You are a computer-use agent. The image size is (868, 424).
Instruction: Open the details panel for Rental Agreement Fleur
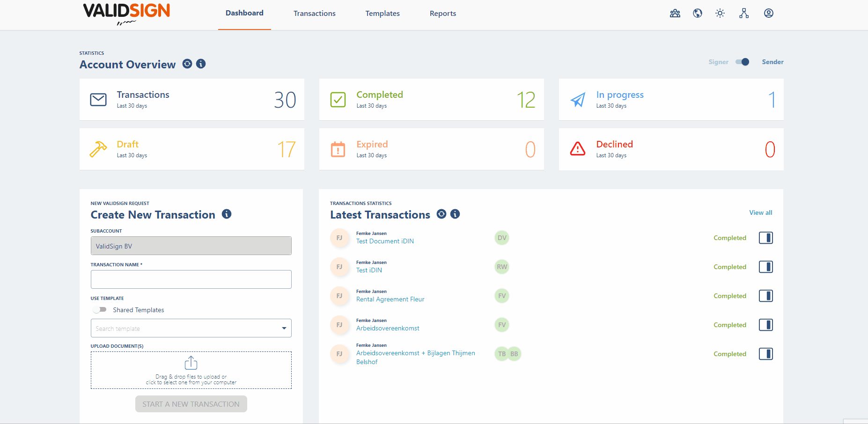tap(766, 296)
